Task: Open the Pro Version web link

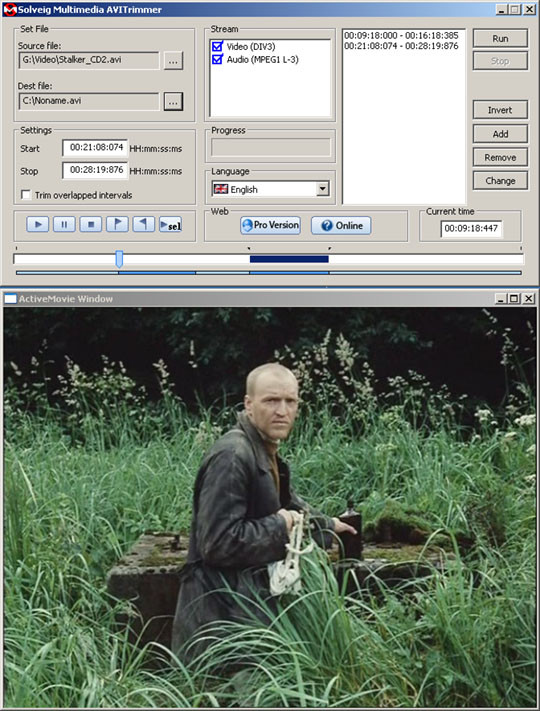Action: (271, 225)
